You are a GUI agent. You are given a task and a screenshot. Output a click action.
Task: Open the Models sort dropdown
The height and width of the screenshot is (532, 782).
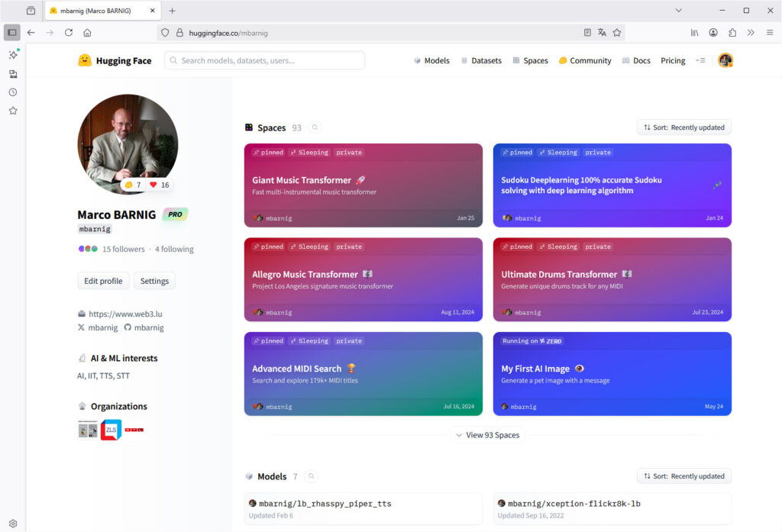click(x=683, y=476)
